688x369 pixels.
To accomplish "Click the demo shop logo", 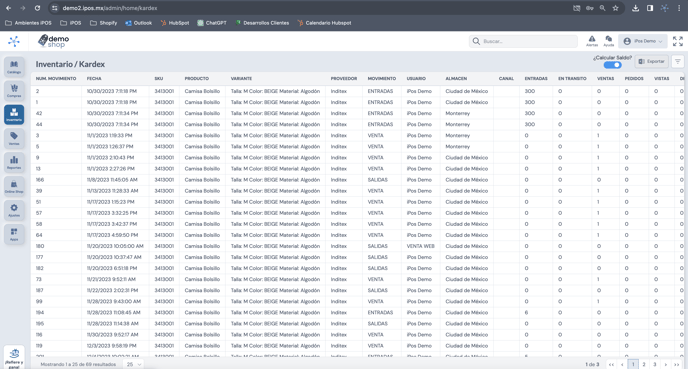I will (x=54, y=41).
